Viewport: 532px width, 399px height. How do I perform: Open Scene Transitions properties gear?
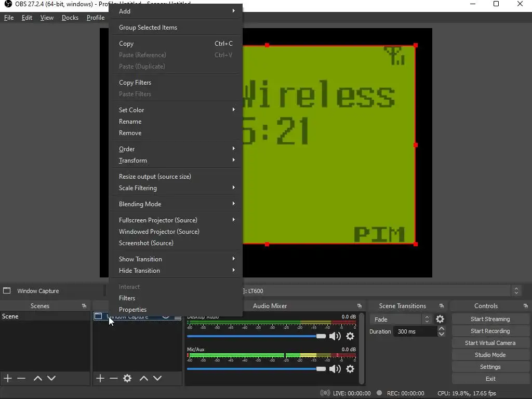pyautogui.click(x=440, y=320)
